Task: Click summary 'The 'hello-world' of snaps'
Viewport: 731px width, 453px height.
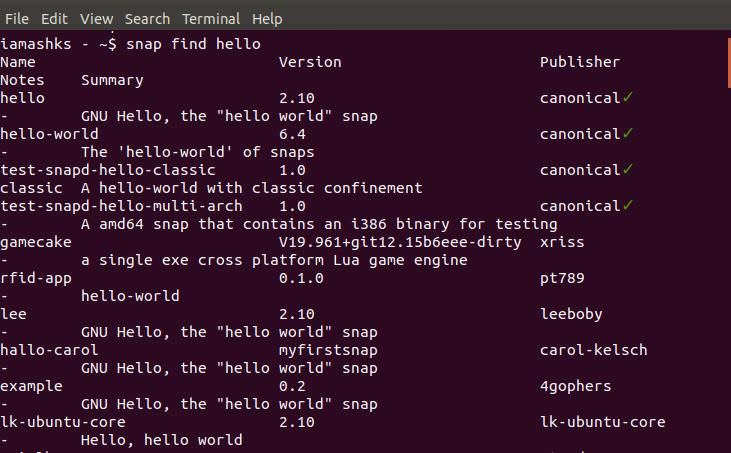Action: point(198,152)
